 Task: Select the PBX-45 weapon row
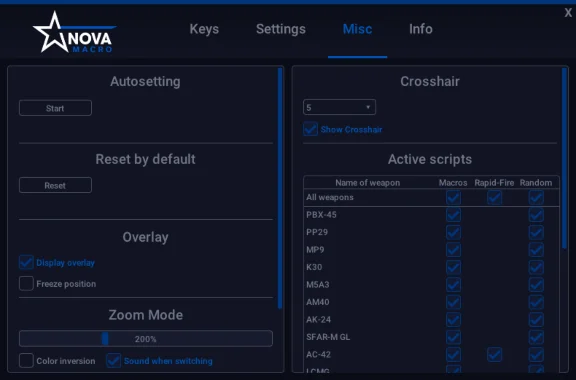pos(431,215)
